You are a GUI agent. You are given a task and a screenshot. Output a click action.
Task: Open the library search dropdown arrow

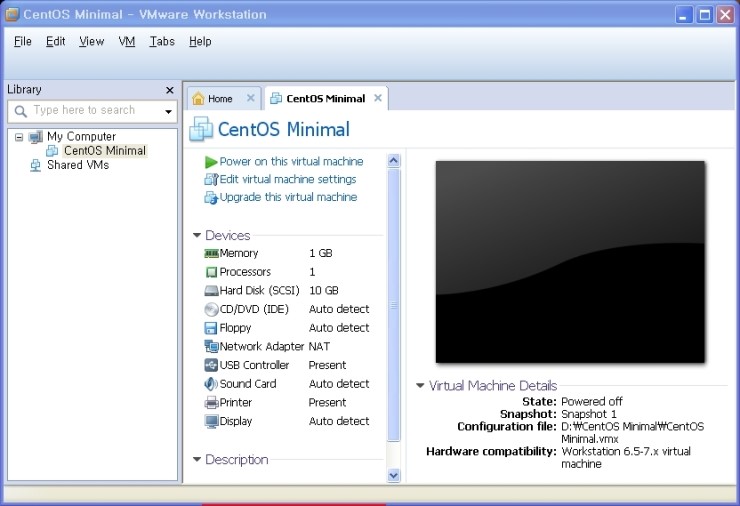pyautogui.click(x=168, y=111)
